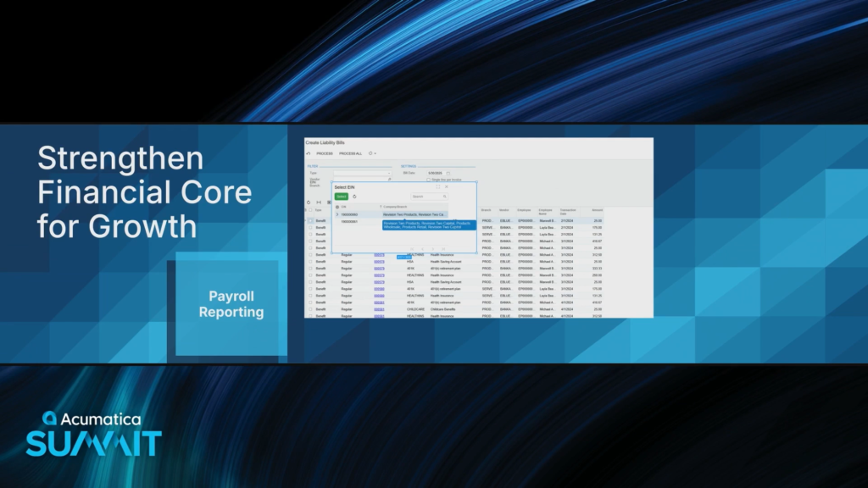Click the fit-to-columns icon above the grid
This screenshot has width=868, height=488.
click(319, 202)
